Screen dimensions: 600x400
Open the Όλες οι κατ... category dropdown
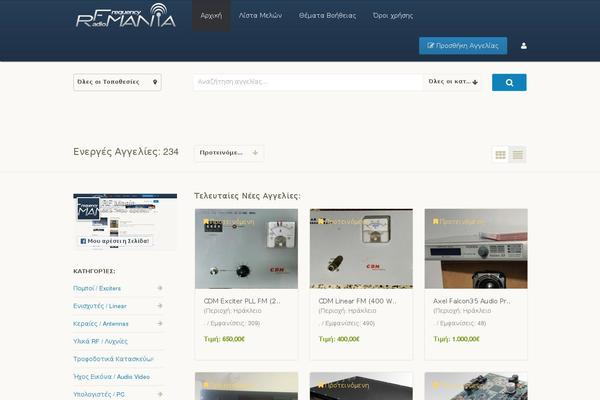pos(453,82)
